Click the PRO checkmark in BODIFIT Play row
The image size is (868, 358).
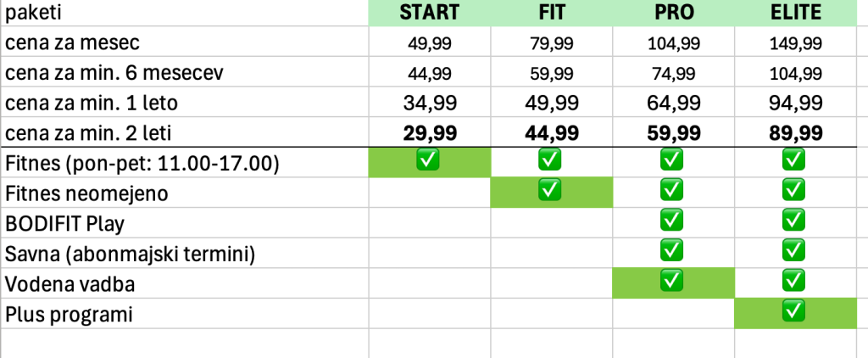(672, 221)
